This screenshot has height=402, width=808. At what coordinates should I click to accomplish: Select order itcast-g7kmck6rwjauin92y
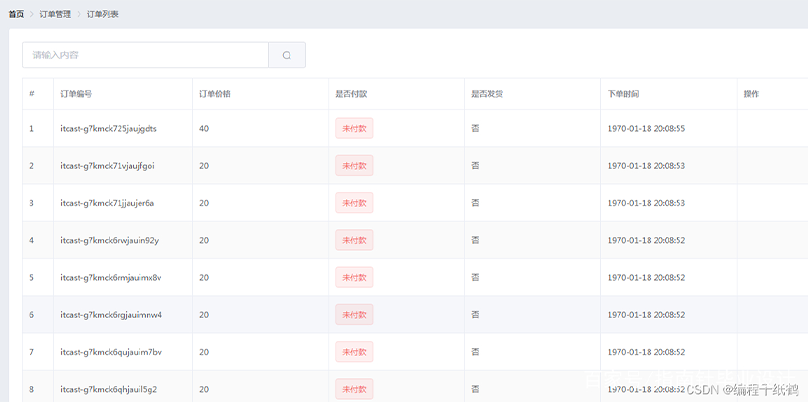pyautogui.click(x=109, y=240)
